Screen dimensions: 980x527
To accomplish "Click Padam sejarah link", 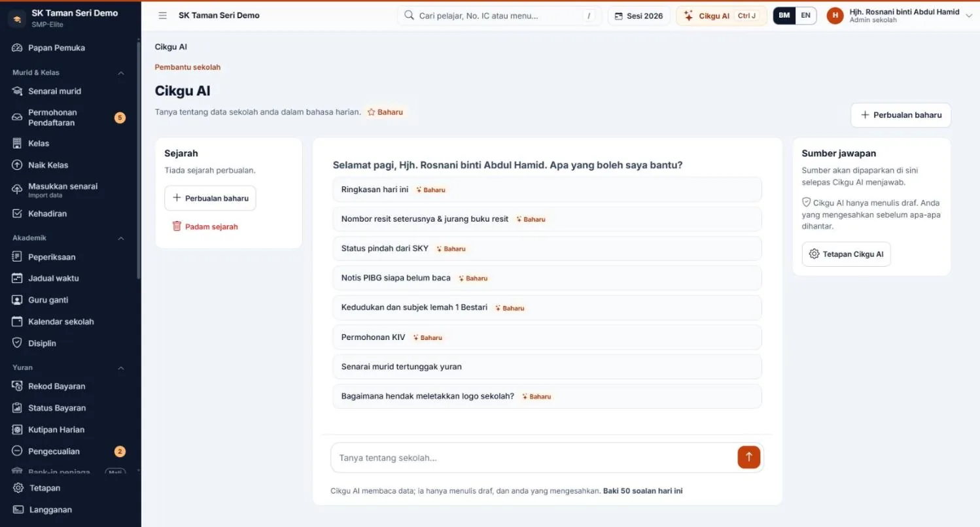I will coord(205,226).
